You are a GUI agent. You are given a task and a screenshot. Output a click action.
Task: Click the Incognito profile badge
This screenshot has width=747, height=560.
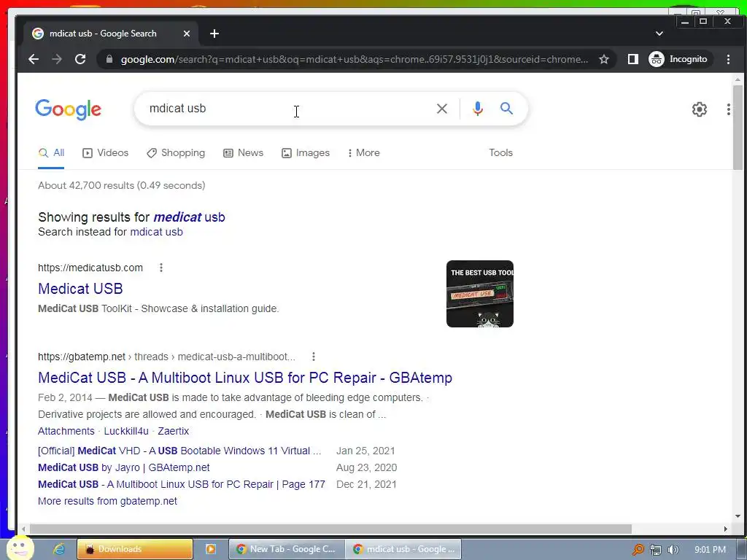click(x=679, y=59)
